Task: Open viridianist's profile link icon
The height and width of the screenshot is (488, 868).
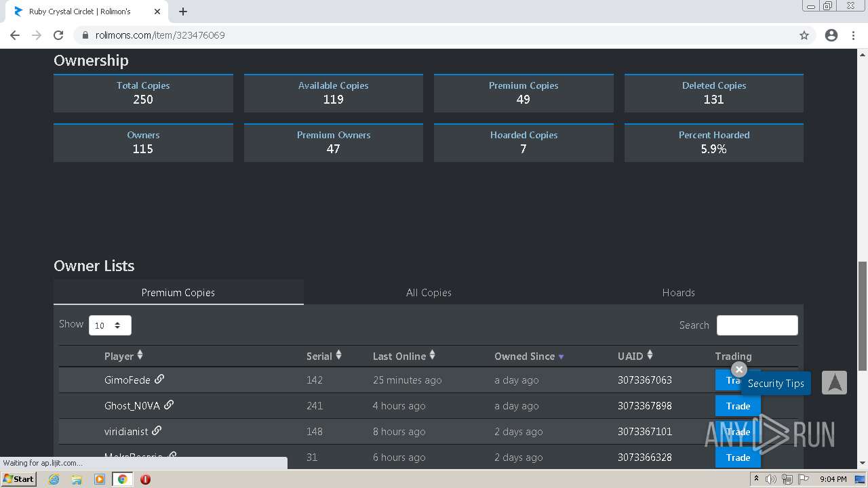Action: point(157,430)
